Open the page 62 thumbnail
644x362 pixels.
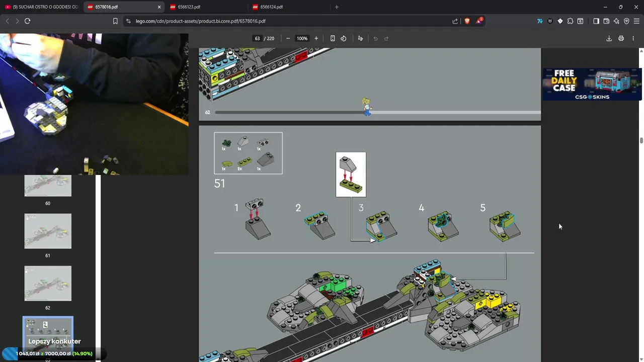pos(48,284)
